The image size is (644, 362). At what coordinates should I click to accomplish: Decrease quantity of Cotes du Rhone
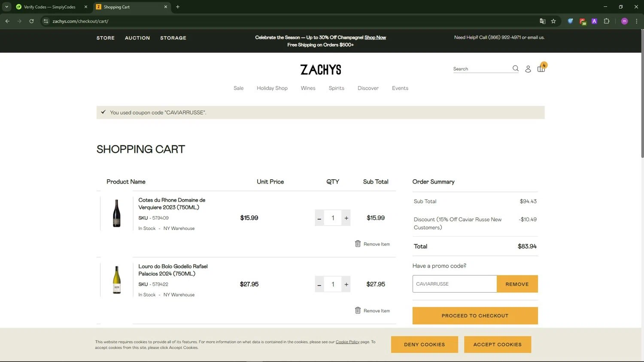click(319, 218)
